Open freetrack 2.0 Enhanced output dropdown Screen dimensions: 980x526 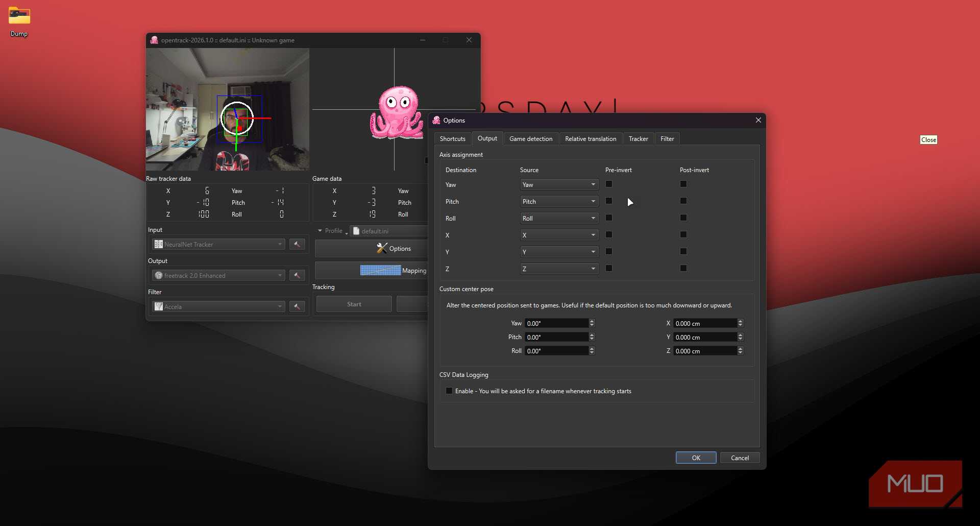pos(218,275)
